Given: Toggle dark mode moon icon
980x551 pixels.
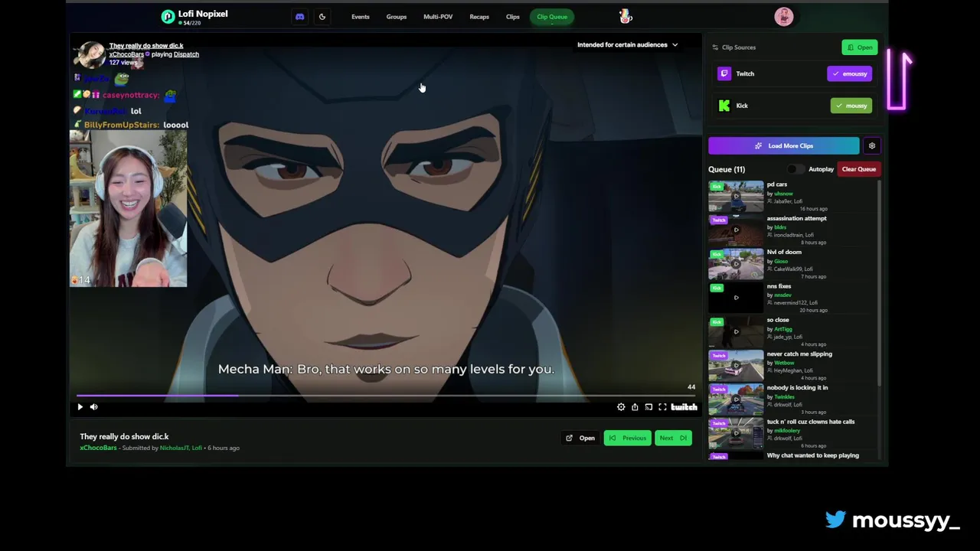Looking at the screenshot, I should pyautogui.click(x=322, y=17).
